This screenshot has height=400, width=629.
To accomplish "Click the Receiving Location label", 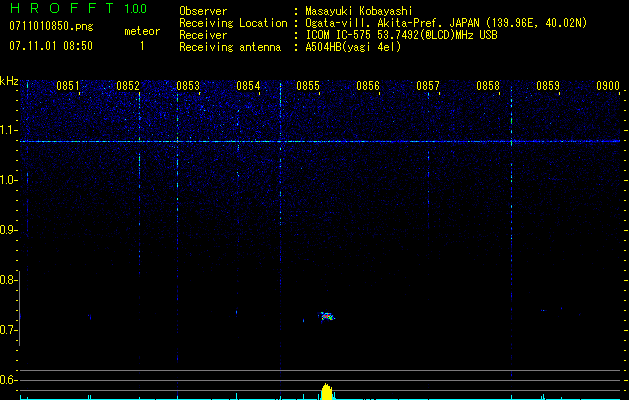I will coord(233,23).
